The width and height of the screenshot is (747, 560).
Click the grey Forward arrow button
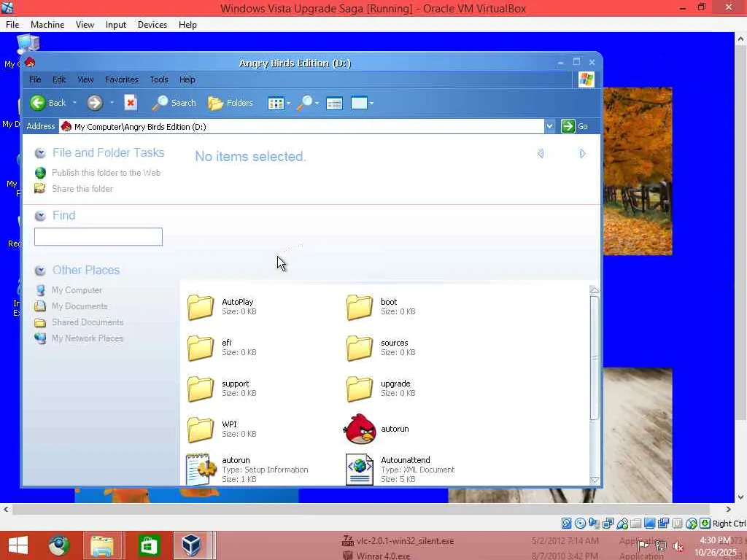95,103
